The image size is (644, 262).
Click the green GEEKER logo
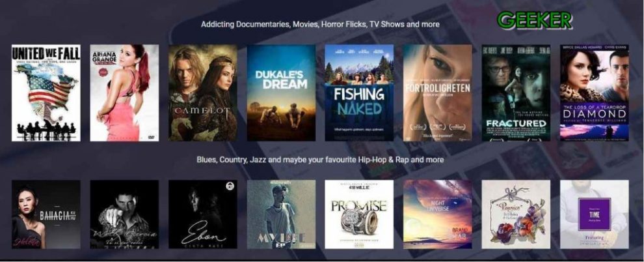(534, 20)
